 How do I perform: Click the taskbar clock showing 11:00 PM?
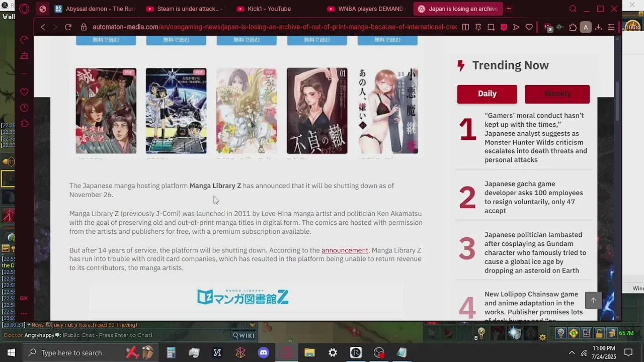pyautogui.click(x=604, y=352)
